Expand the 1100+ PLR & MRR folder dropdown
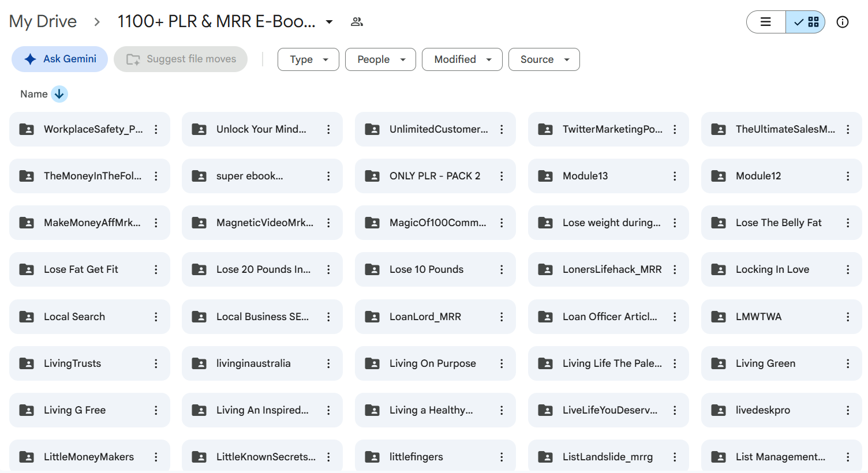 point(329,22)
